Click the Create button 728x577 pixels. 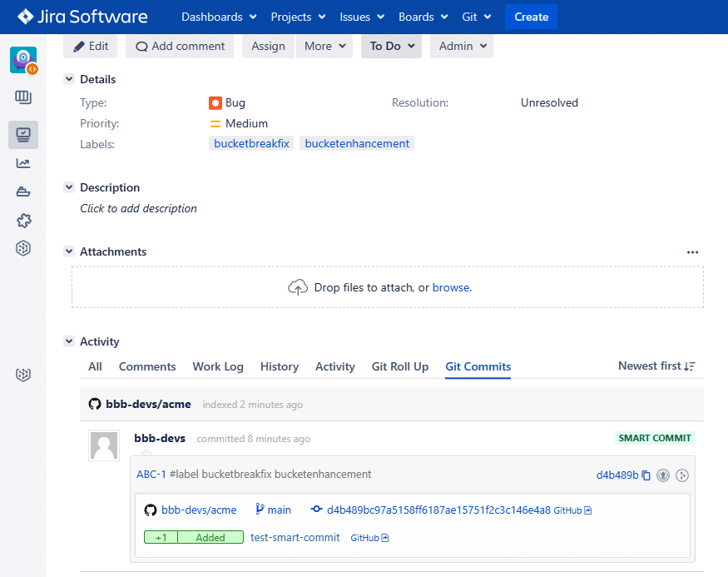point(531,17)
